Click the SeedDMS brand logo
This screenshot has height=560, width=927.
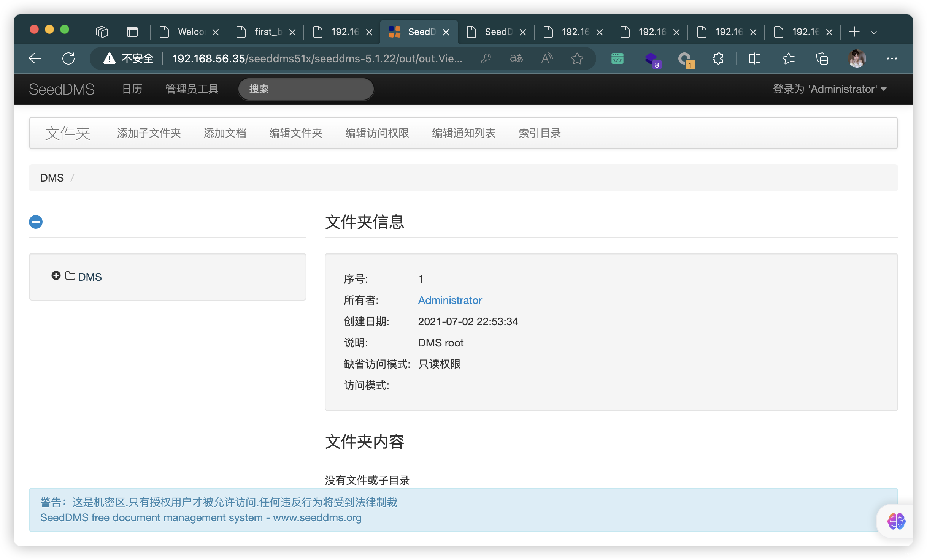pyautogui.click(x=62, y=89)
